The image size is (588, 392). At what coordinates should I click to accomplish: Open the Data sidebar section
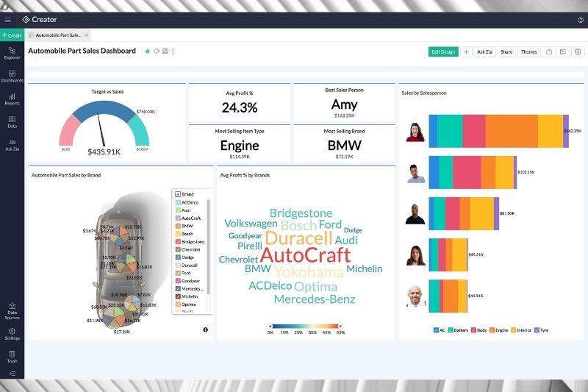(x=12, y=122)
